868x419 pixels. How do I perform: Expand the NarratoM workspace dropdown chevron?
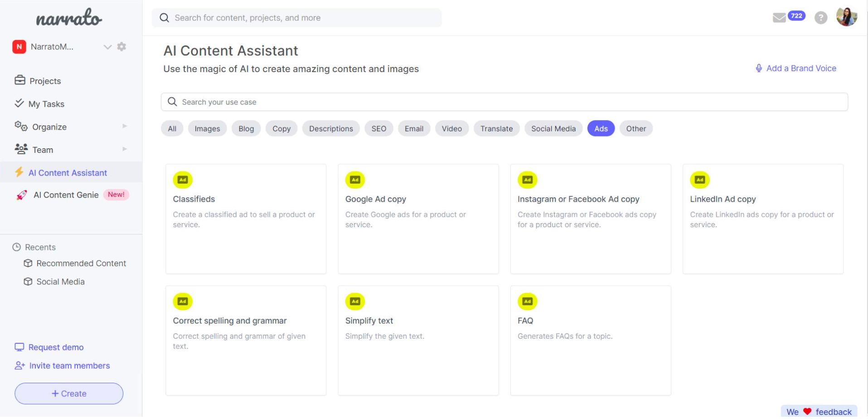pyautogui.click(x=107, y=47)
